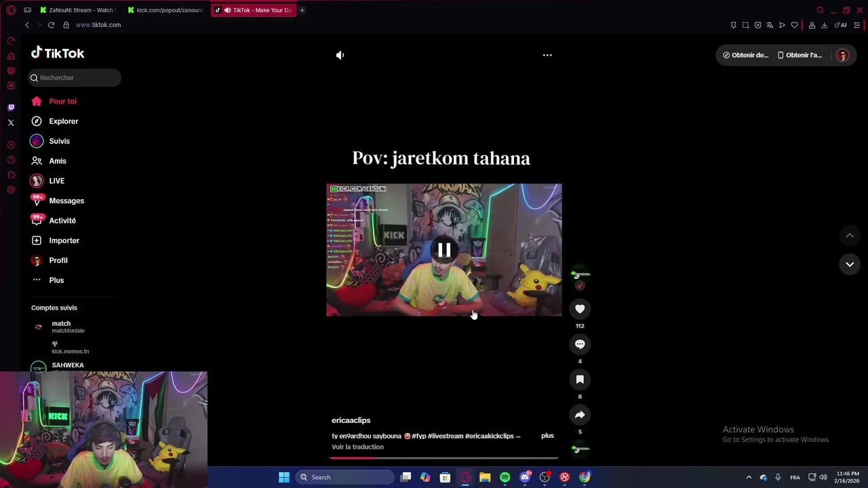This screenshot has width=868, height=488.
Task: Reload the current page
Action: 51,25
